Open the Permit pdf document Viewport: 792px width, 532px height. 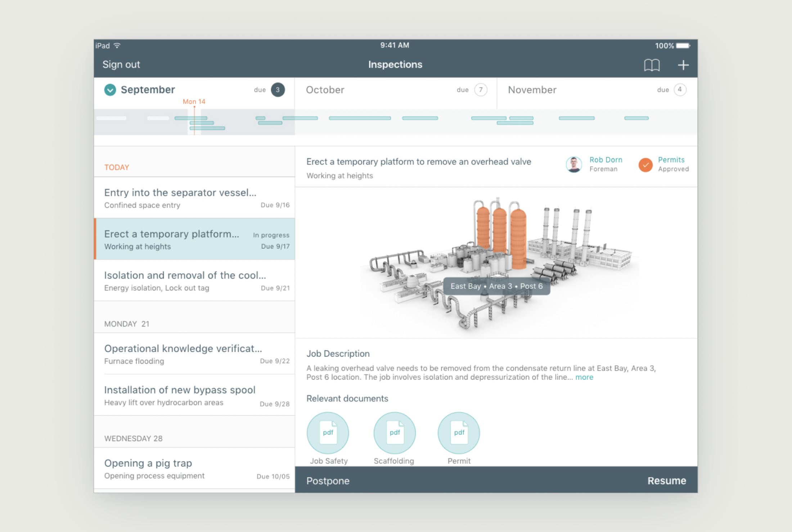click(x=459, y=433)
